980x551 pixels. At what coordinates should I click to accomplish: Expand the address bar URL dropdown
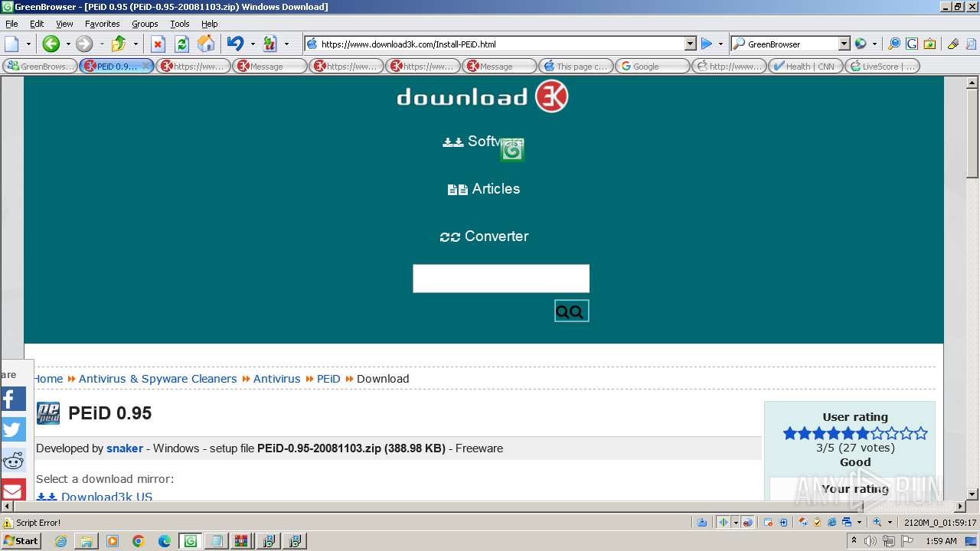(x=690, y=44)
